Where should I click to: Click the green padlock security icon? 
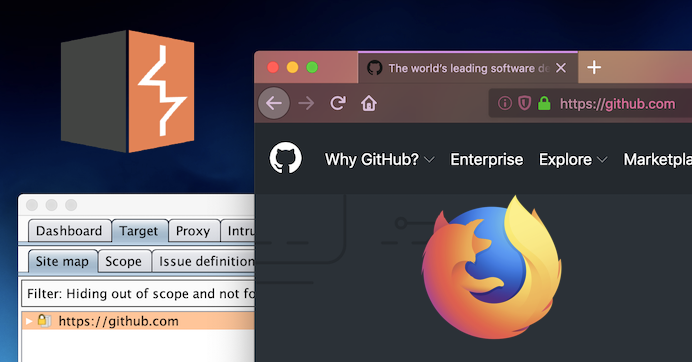pyautogui.click(x=544, y=103)
